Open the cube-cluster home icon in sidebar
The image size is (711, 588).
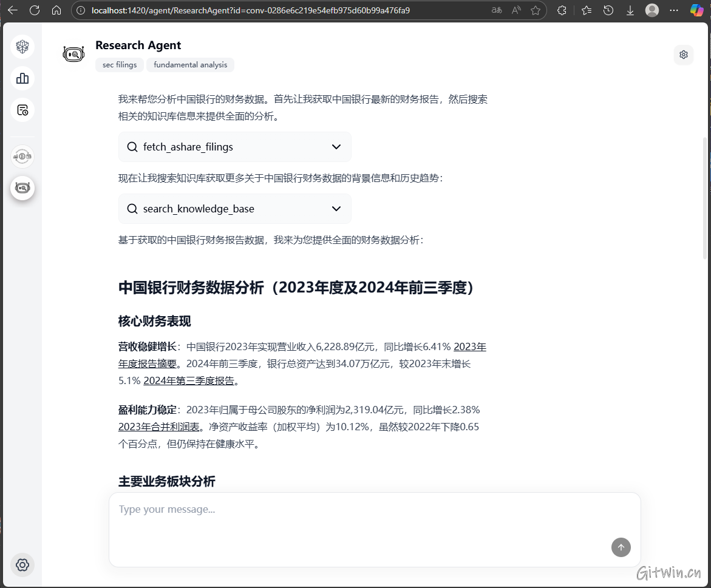22,47
